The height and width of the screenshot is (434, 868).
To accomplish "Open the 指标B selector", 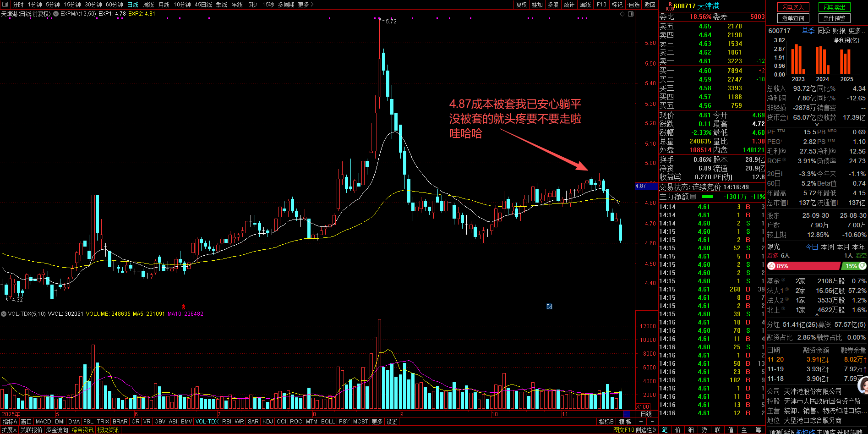I will click(x=606, y=422).
